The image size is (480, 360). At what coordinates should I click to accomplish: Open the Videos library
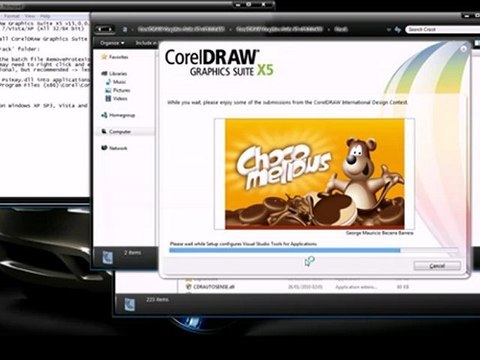tap(120, 98)
